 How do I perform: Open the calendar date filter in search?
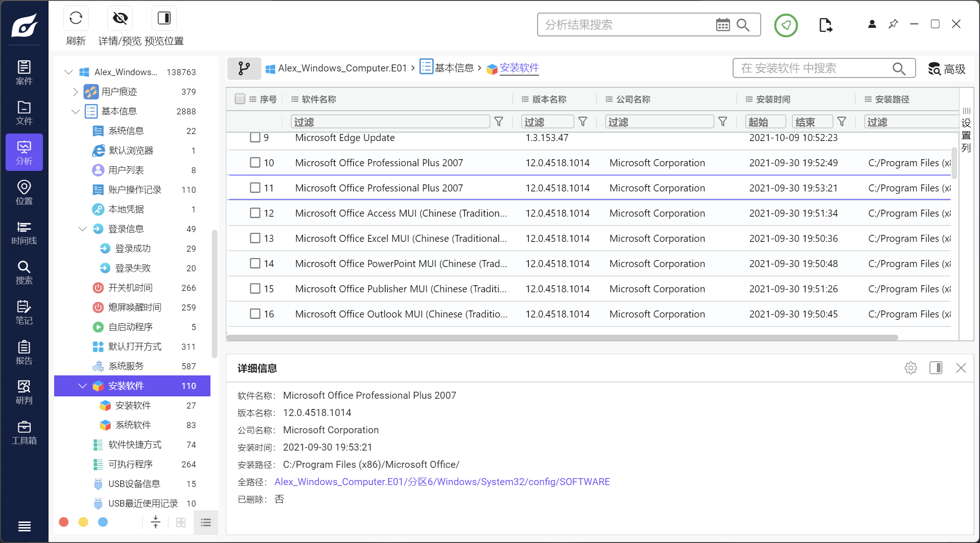point(723,25)
